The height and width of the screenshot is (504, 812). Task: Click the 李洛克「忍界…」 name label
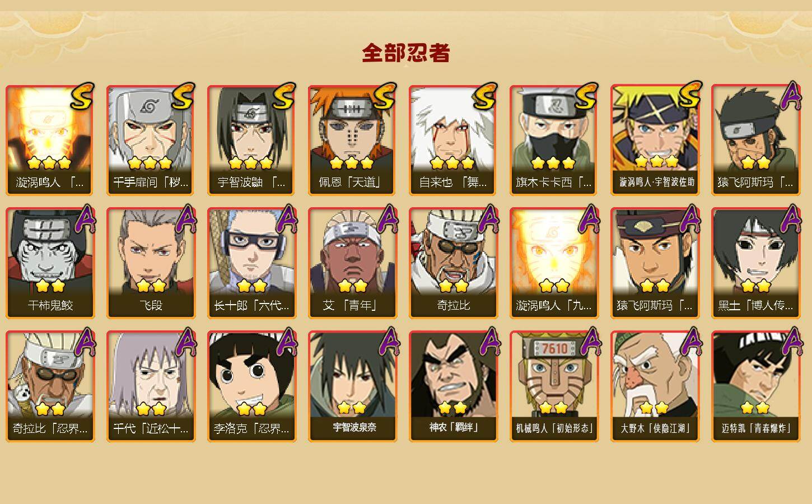point(251,429)
